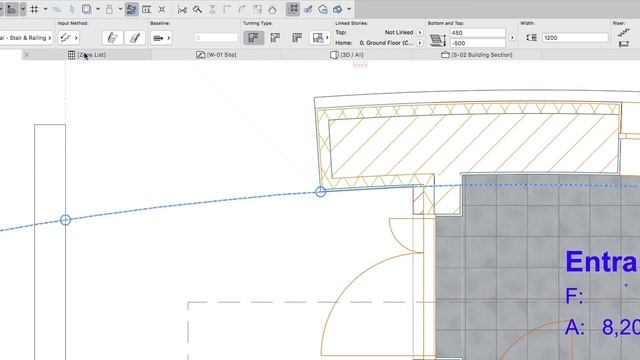Screen dimensions: 640x360
Task: Open the grid snap options arrow
Action: coord(45,9)
